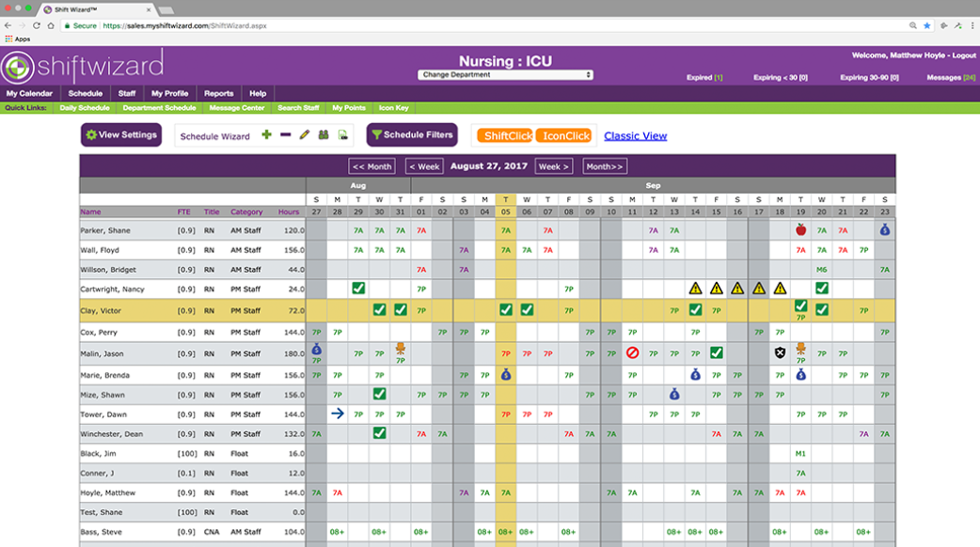
Task: Click the red prohibited icon on Malin, Jason's row
Action: 632,353
